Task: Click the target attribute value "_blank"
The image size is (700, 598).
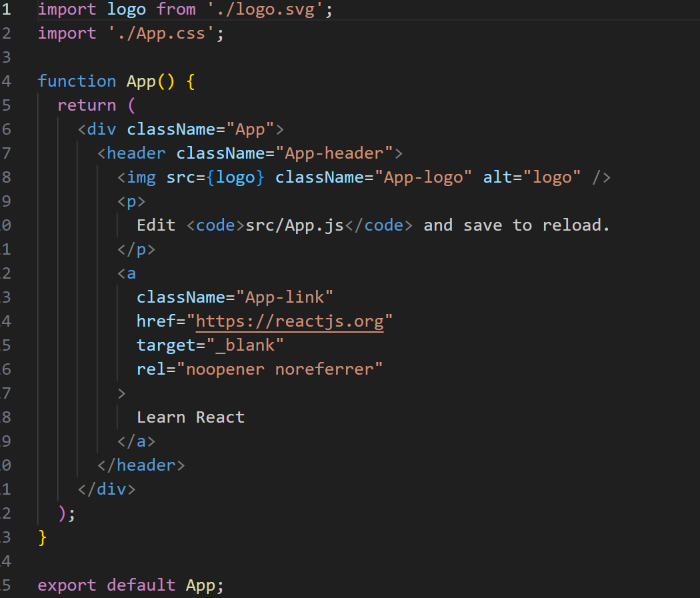Action: (245, 345)
